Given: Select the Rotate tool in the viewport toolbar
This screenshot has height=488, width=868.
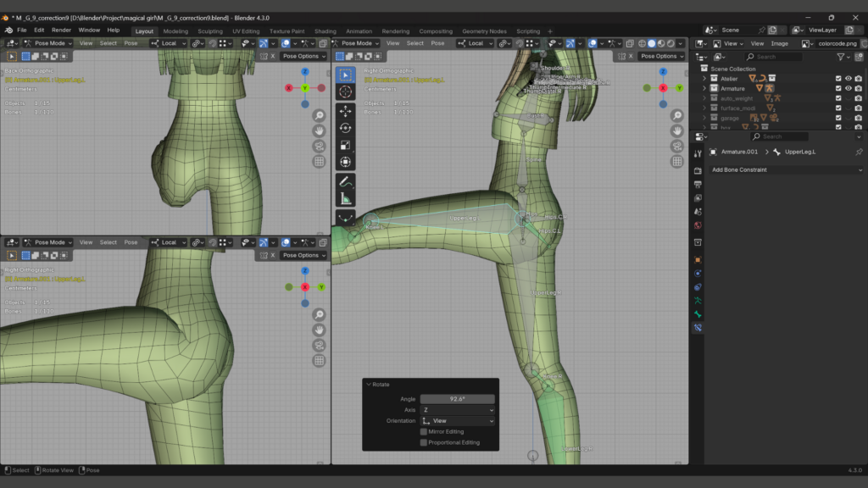Looking at the screenshot, I should click(346, 128).
